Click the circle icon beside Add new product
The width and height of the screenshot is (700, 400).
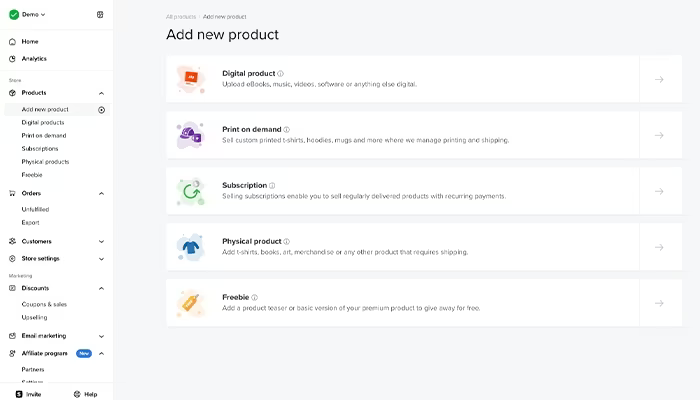click(x=101, y=110)
